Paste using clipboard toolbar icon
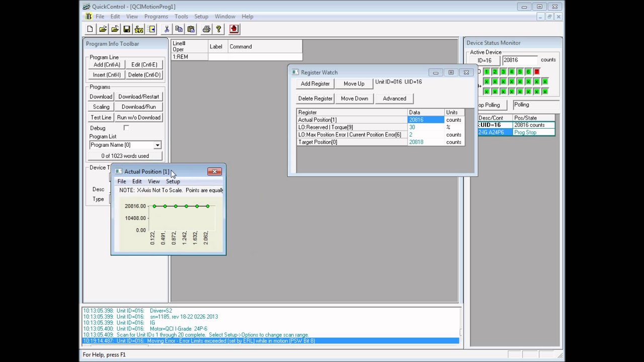This screenshot has height=362, width=644. (191, 29)
